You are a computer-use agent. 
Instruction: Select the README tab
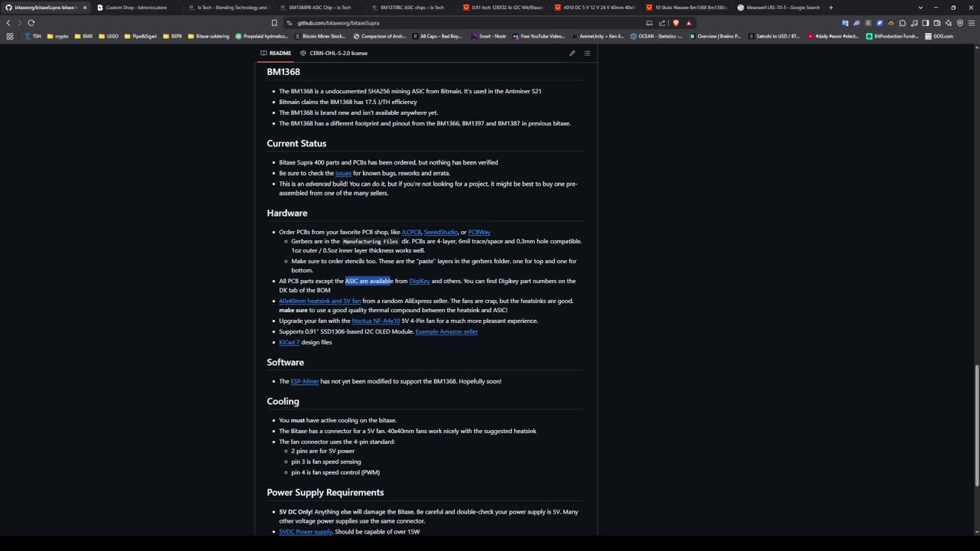(276, 53)
